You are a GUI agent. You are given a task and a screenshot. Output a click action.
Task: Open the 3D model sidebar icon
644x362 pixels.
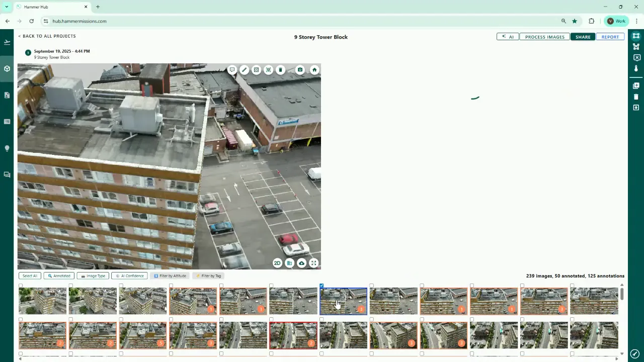(x=7, y=68)
